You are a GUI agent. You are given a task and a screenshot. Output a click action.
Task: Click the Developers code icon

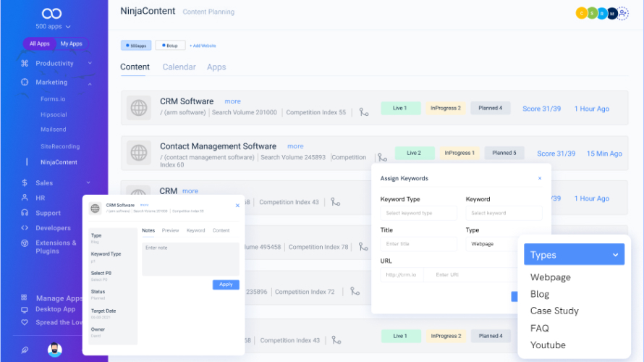25,228
